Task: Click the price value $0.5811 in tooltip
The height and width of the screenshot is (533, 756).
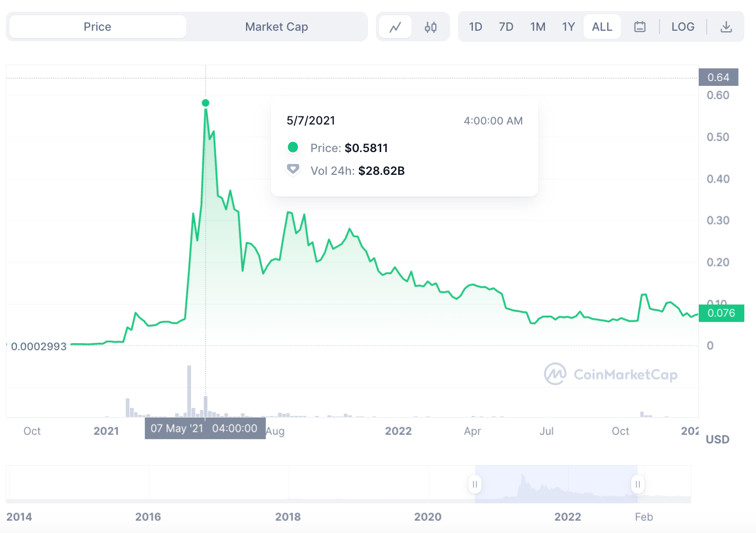Action: point(366,148)
